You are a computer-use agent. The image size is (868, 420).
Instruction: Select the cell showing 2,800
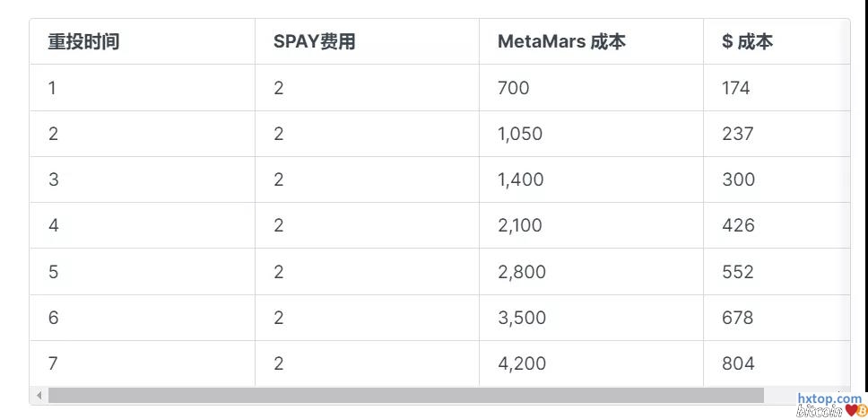pyautogui.click(x=521, y=272)
